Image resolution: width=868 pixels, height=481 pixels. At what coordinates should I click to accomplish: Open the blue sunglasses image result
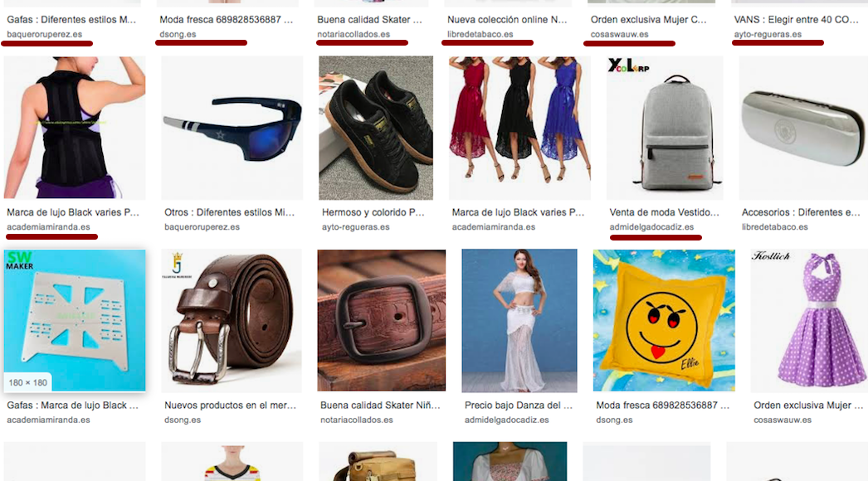click(x=232, y=128)
